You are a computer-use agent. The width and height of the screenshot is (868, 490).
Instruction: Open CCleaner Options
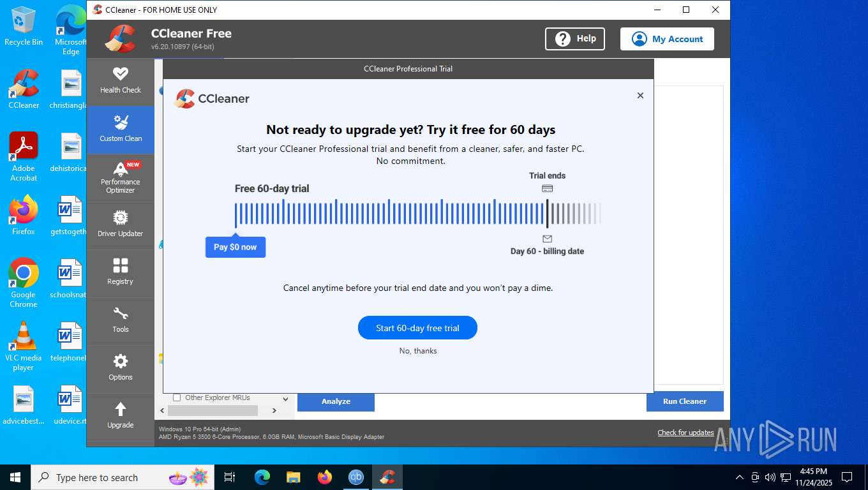120,368
